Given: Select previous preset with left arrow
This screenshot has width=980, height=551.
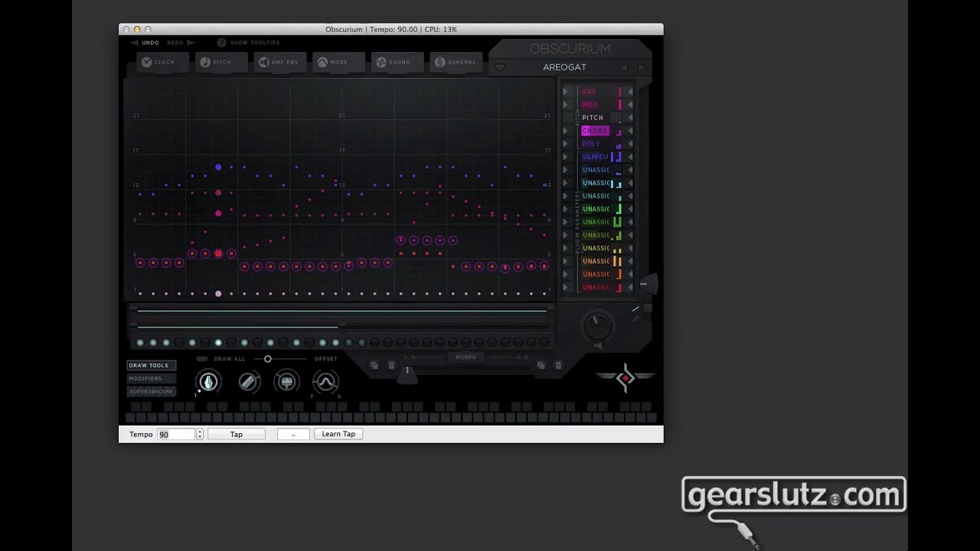Looking at the screenshot, I should (x=624, y=67).
